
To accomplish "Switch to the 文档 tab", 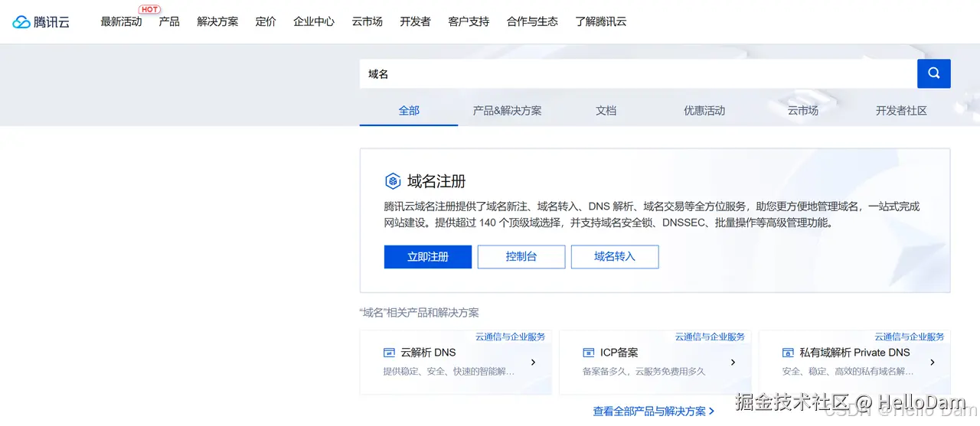I will 606,110.
